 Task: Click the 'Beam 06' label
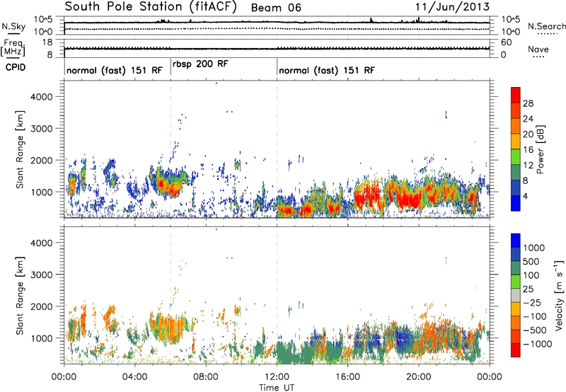pyautogui.click(x=276, y=8)
